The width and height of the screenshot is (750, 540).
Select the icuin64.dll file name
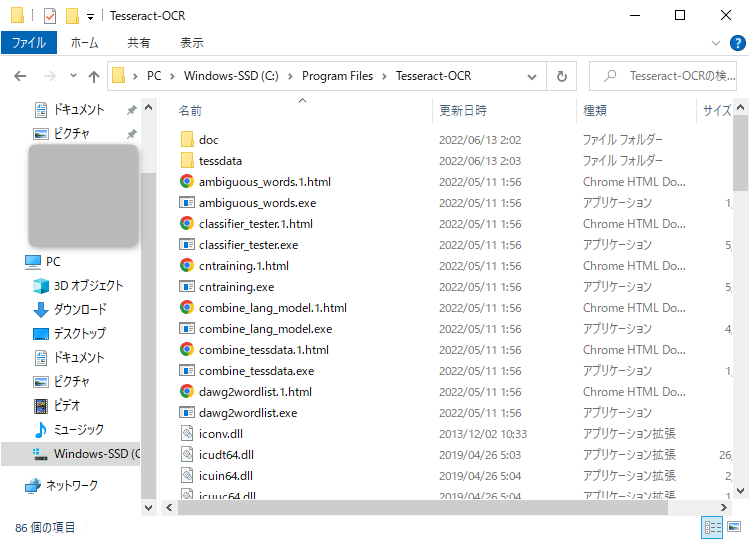pos(226,476)
